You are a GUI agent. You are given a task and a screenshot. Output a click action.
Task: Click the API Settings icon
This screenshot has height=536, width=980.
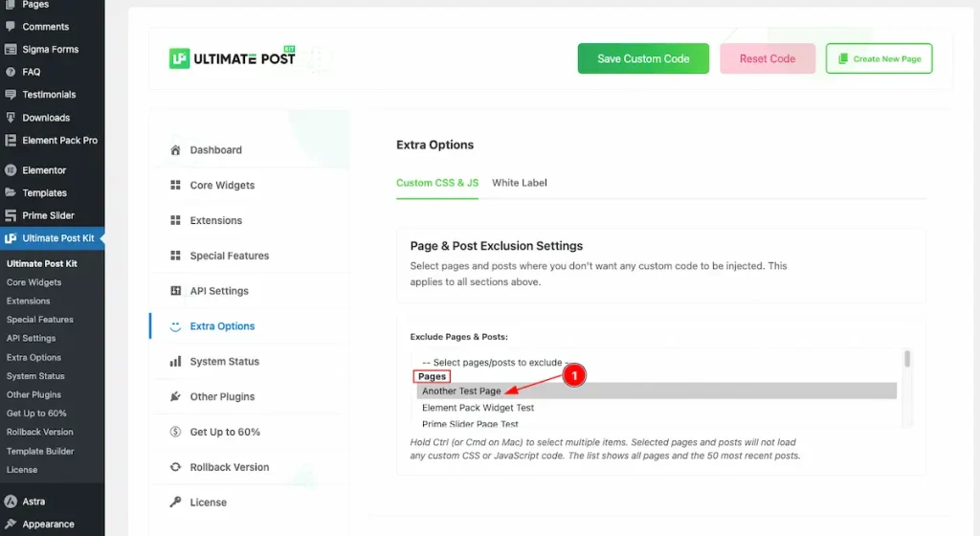175,290
